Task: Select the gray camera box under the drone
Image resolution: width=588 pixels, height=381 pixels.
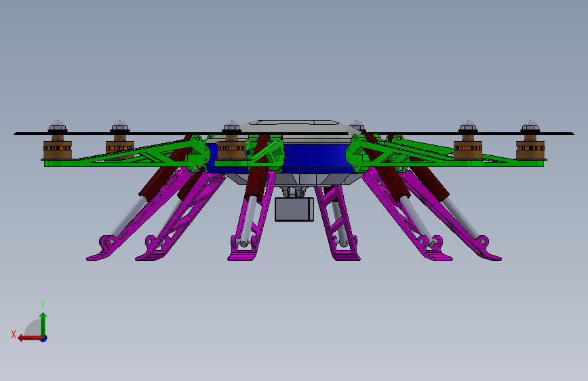Action: [x=294, y=209]
